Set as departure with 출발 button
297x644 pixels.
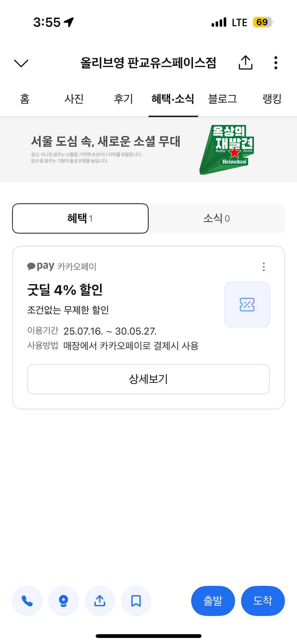click(213, 601)
